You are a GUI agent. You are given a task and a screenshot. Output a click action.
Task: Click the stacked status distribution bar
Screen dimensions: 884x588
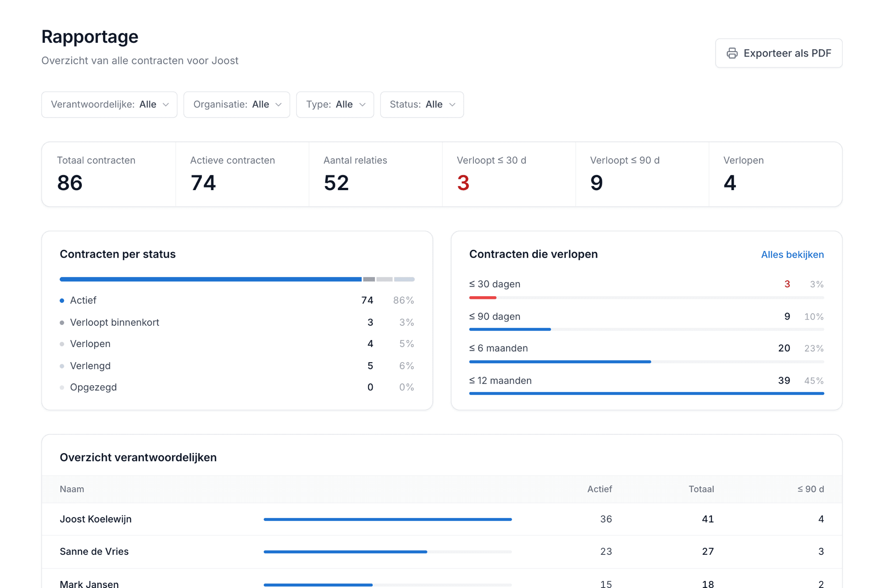[x=237, y=279]
